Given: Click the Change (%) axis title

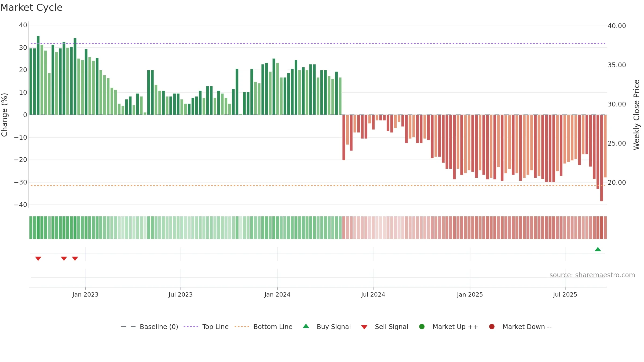Looking at the screenshot, I should 4,115.
